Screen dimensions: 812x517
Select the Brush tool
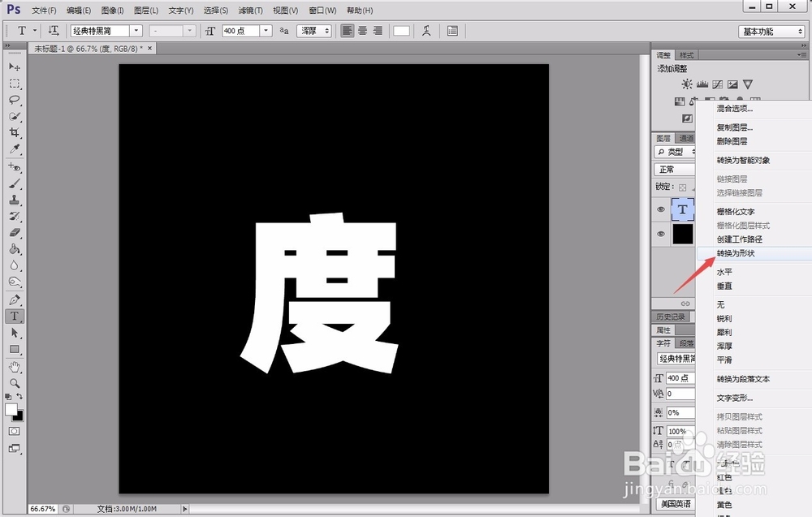pos(15,183)
